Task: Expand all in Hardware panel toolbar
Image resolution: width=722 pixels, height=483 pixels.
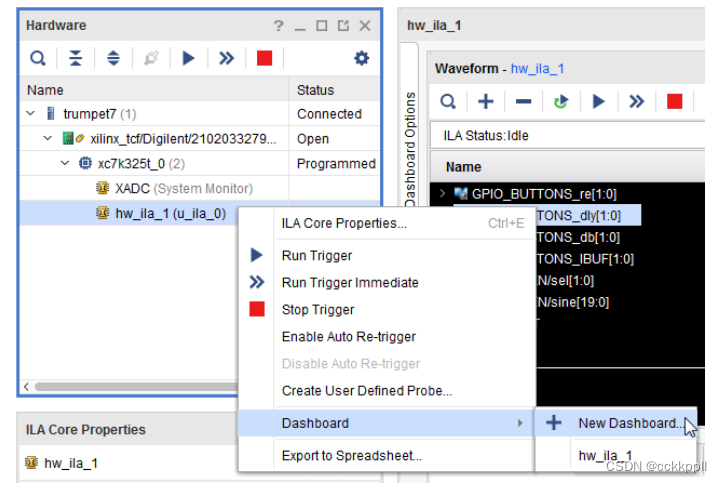Action: pos(113,58)
